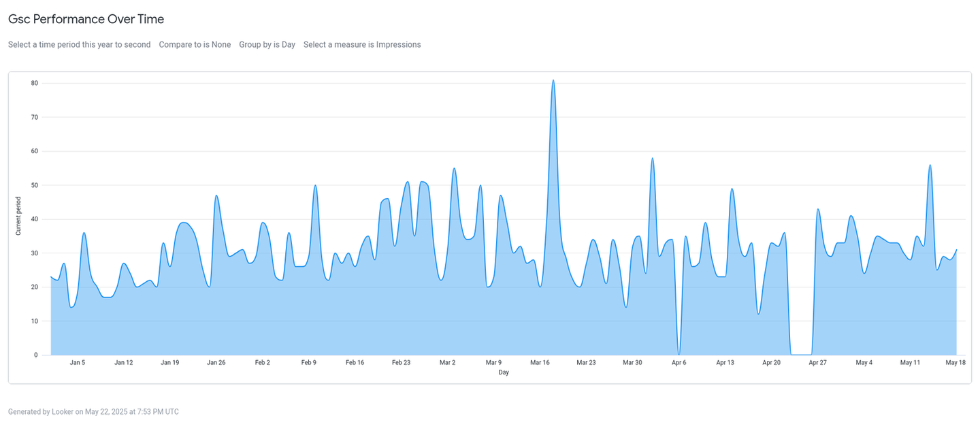Click the Jan 19 x-axis label
Image resolution: width=980 pixels, height=431 pixels.
point(170,363)
